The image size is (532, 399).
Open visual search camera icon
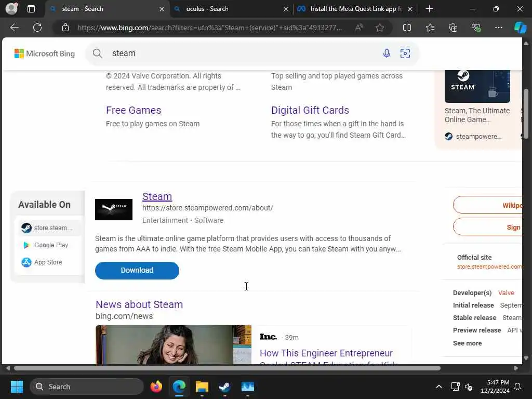405,54
